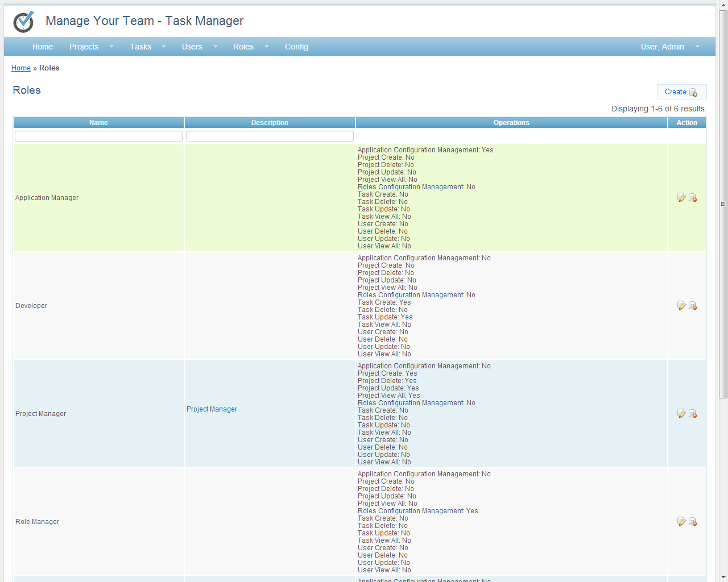Open the Config menu item

coord(296,47)
